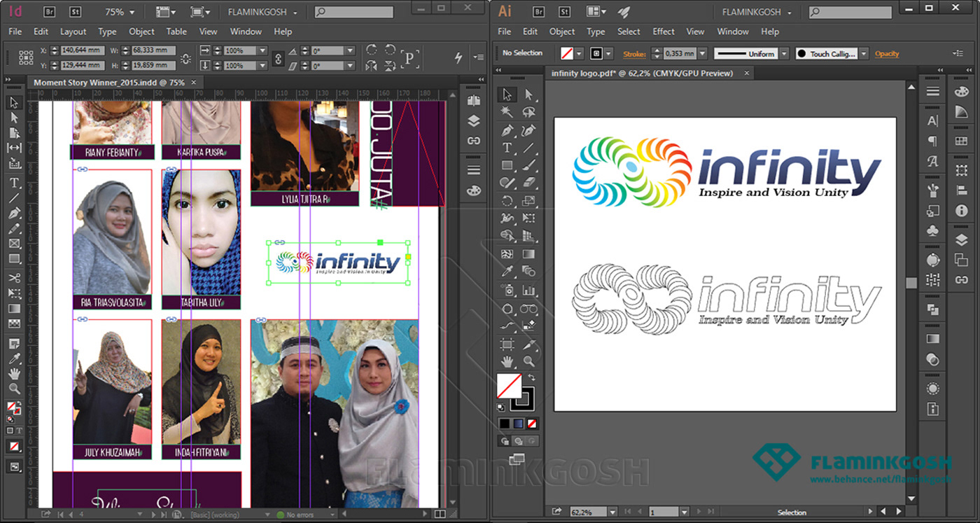Select the Paintbrush tool in Illustrator
The width and height of the screenshot is (980, 523).
(528, 166)
